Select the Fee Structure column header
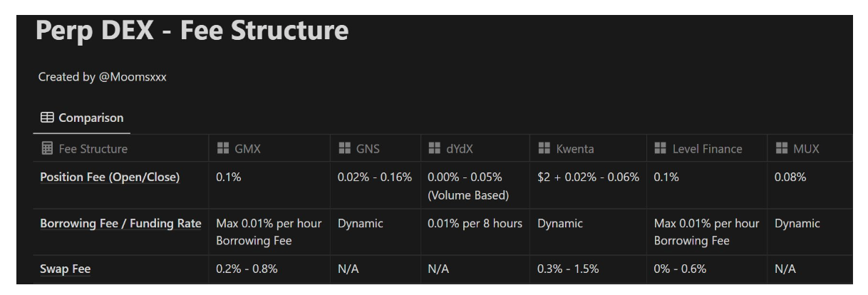 pos(121,149)
